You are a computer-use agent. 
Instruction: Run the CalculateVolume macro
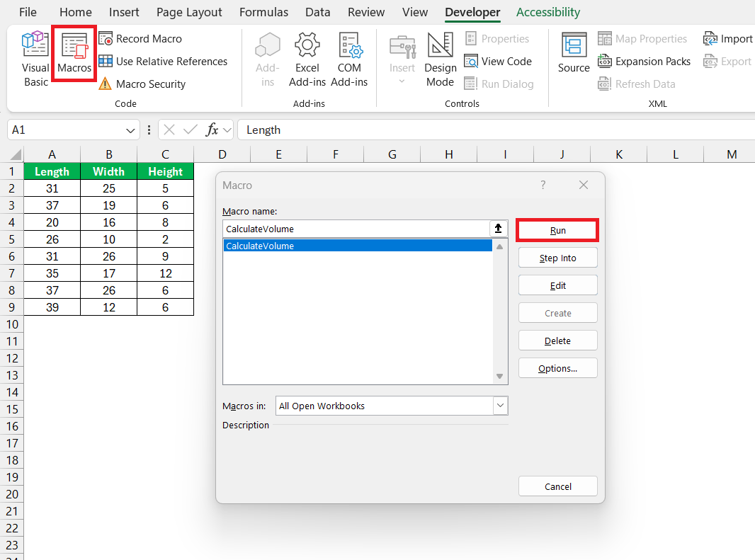point(557,230)
